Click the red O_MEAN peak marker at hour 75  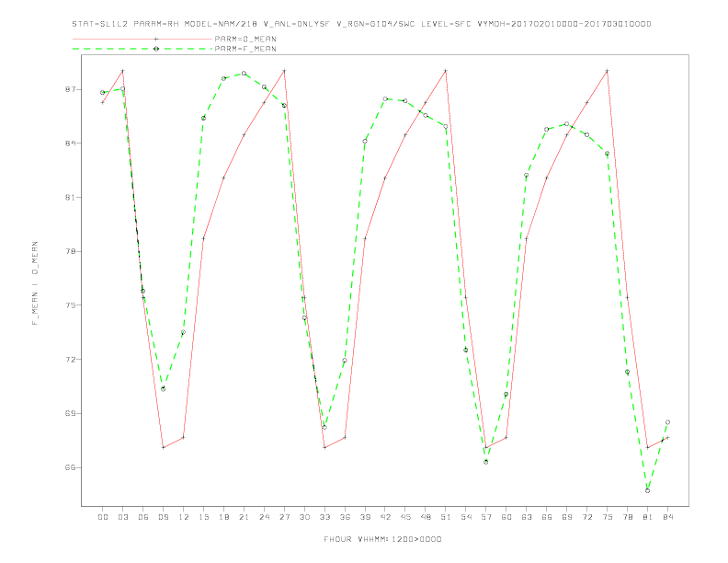(608, 71)
